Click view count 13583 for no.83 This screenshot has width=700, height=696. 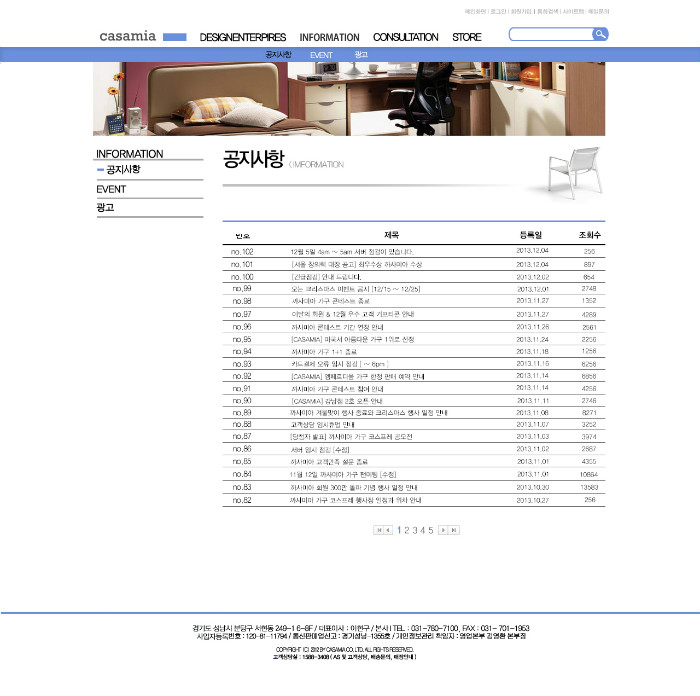click(x=589, y=488)
